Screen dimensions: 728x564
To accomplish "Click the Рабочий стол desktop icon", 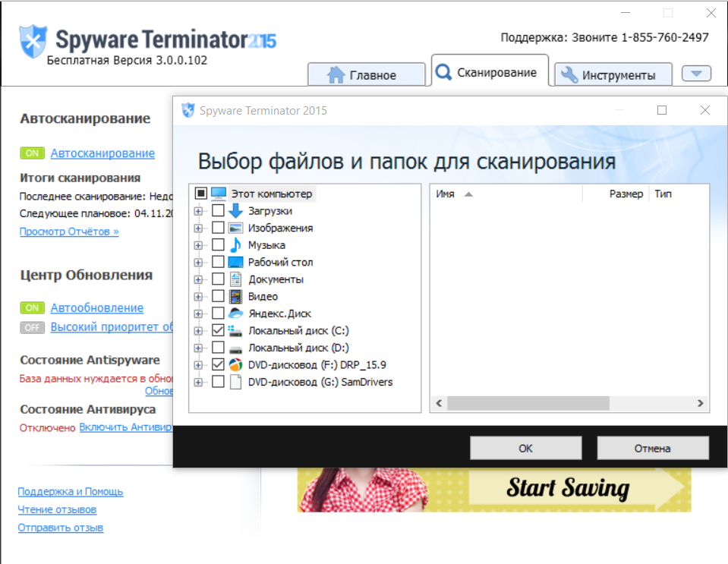I will pos(236,262).
